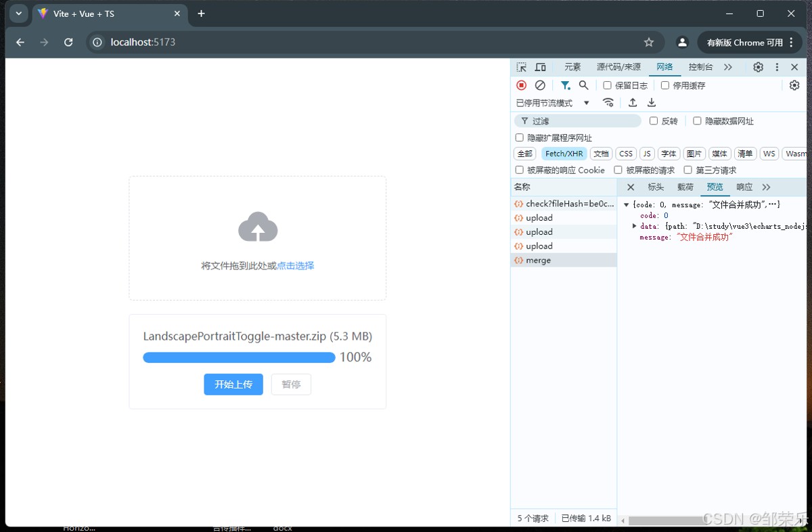Filter requests by Fetch/XHR type
The height and width of the screenshot is (532, 812).
click(x=564, y=154)
